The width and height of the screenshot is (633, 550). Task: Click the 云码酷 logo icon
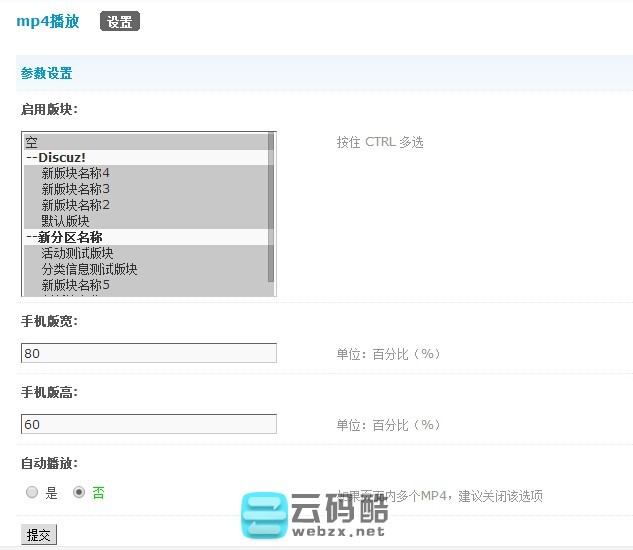pos(263,515)
